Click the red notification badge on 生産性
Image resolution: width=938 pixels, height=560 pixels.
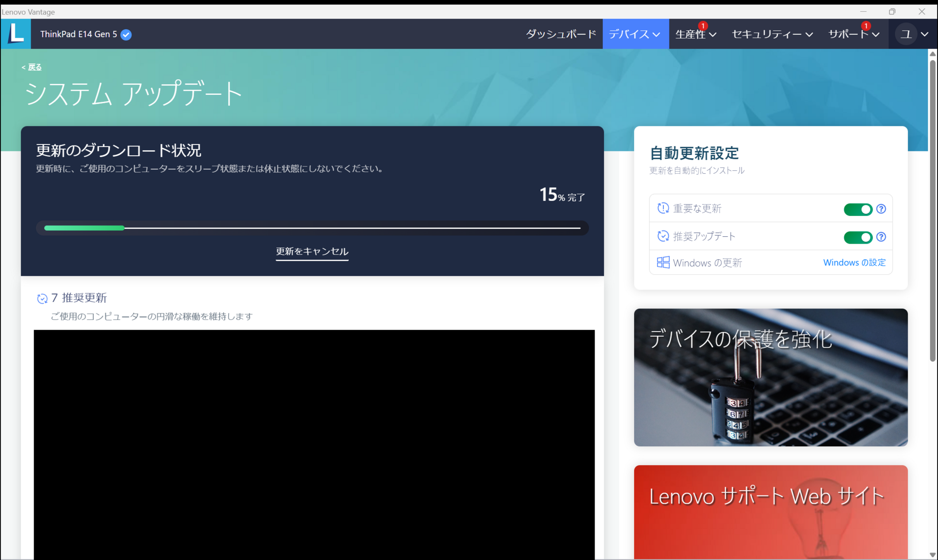click(x=703, y=25)
